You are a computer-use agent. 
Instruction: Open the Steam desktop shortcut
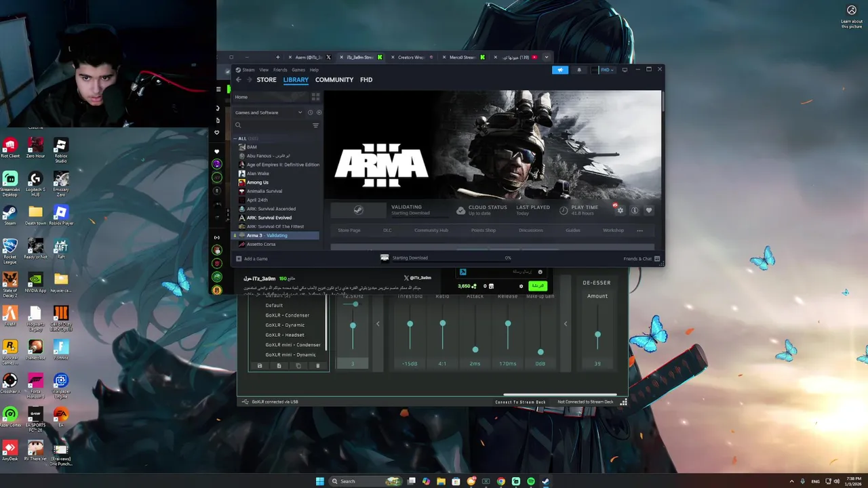pos(9,216)
